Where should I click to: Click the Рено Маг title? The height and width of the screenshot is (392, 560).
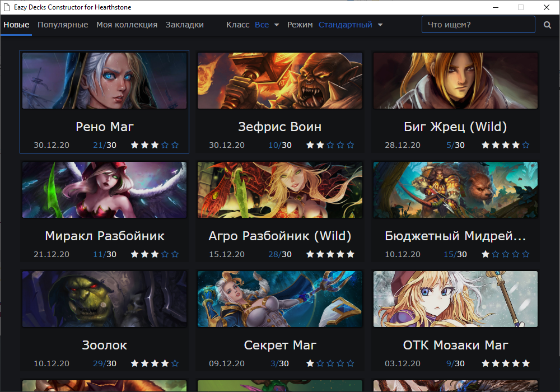[105, 127]
